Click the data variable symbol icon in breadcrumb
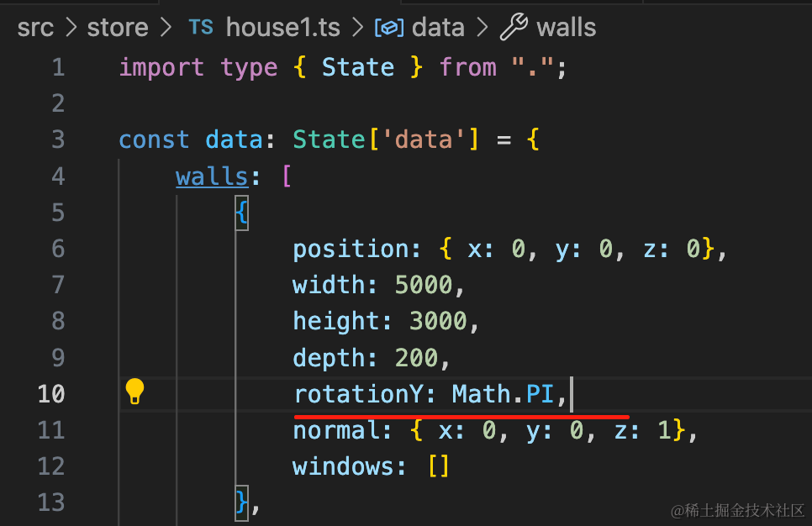Image resolution: width=812 pixels, height=526 pixels. (x=389, y=28)
